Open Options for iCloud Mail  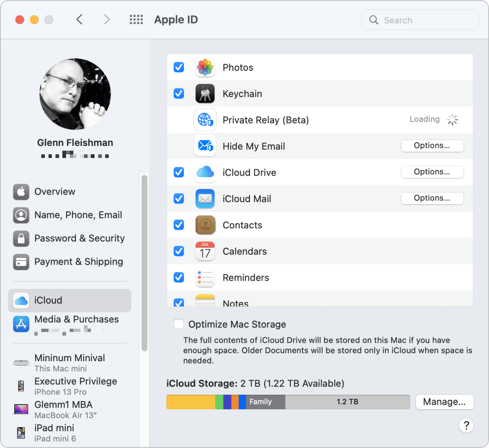pos(432,198)
